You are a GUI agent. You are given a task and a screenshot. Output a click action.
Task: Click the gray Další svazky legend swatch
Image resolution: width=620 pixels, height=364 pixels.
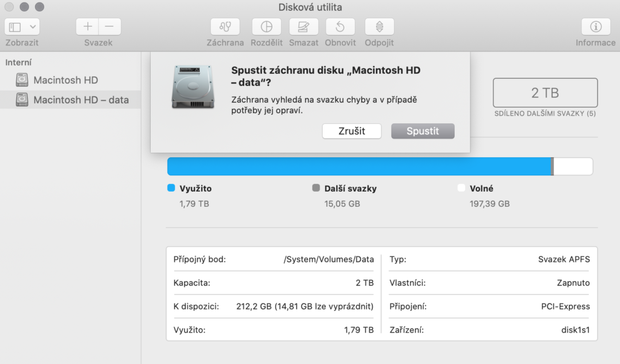[316, 188]
